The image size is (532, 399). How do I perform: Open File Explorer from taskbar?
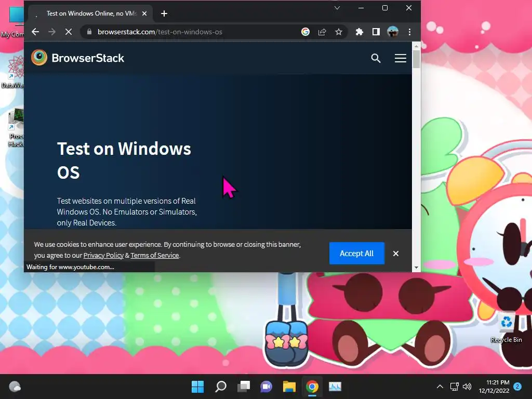pos(289,387)
